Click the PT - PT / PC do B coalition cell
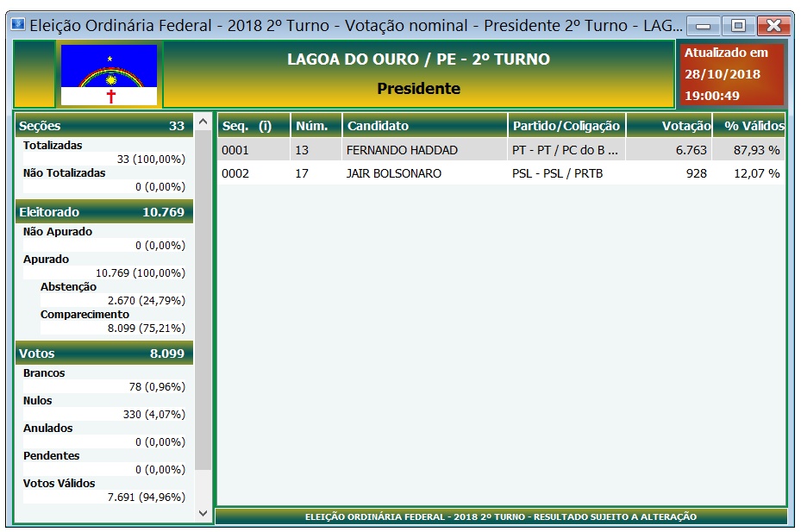 [565, 150]
